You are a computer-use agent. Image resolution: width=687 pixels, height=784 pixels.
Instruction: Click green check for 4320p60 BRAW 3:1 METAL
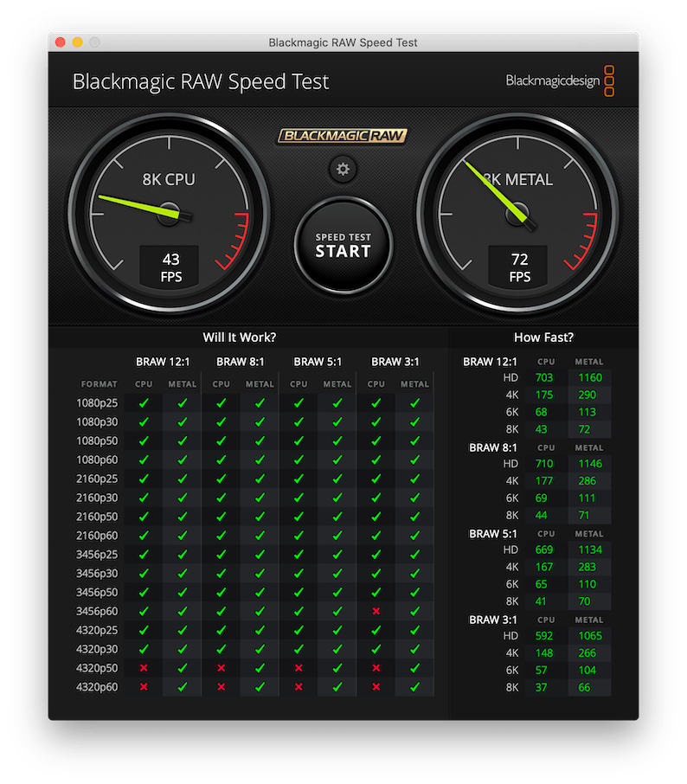pos(414,686)
